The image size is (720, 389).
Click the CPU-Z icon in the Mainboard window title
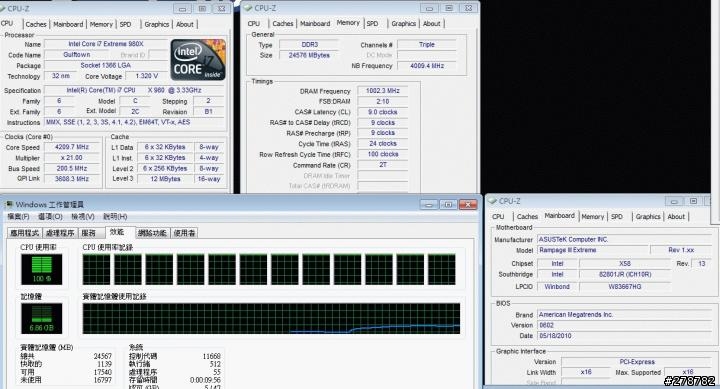click(493, 201)
